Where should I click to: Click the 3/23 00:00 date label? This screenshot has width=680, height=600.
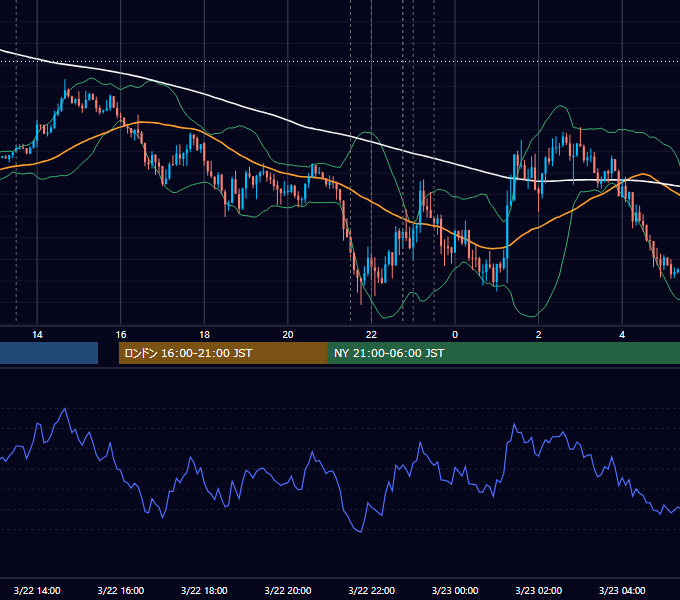coord(455,590)
